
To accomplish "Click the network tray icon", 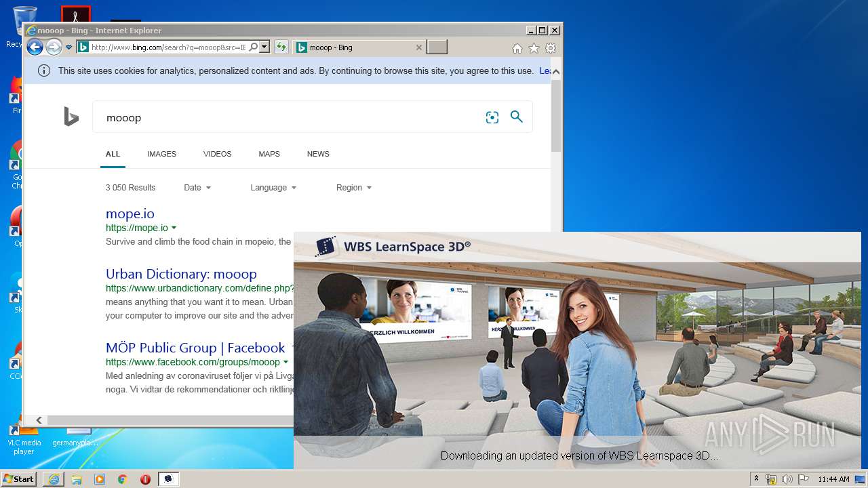I will tap(771, 479).
